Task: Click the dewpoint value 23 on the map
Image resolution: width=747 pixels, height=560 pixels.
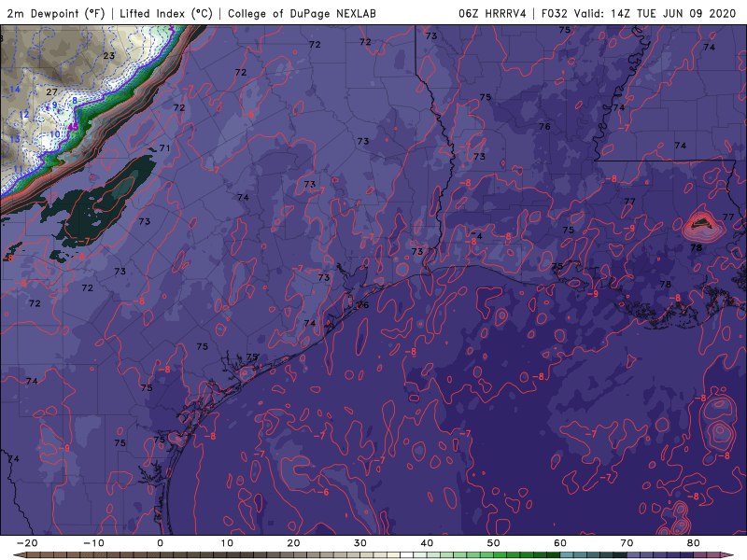Action: click(x=109, y=56)
